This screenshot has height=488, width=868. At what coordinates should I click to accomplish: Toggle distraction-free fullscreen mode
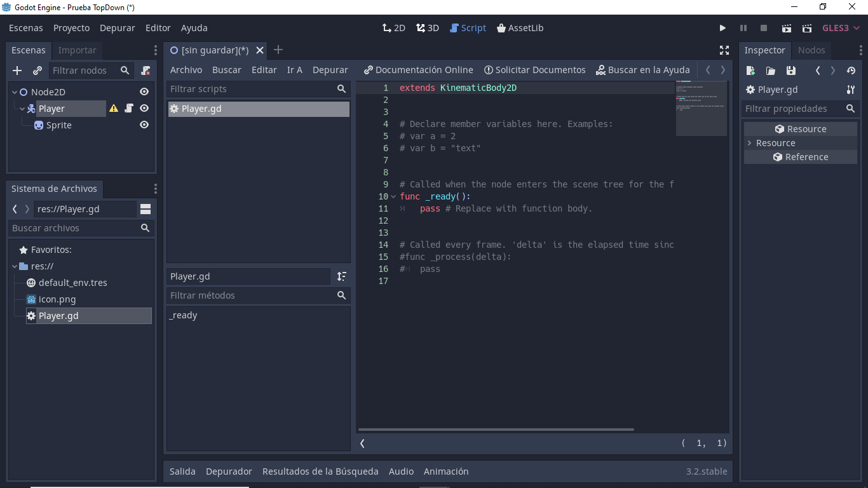(724, 50)
